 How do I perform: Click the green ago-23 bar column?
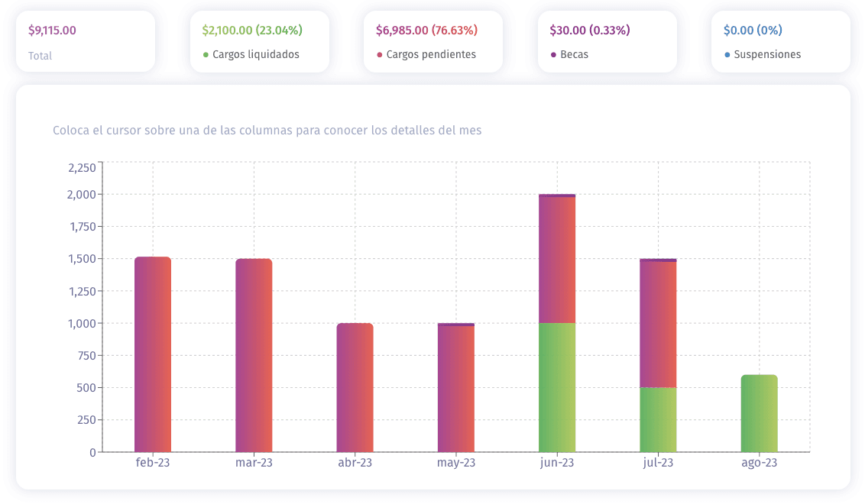(759, 414)
